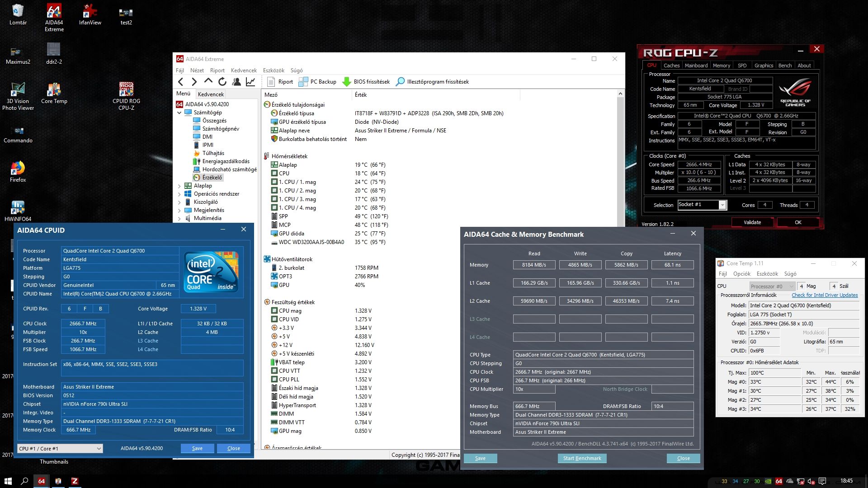Select Túlhajtás in the AIDA64 tree
Screen dimensions: 868x488
213,153
